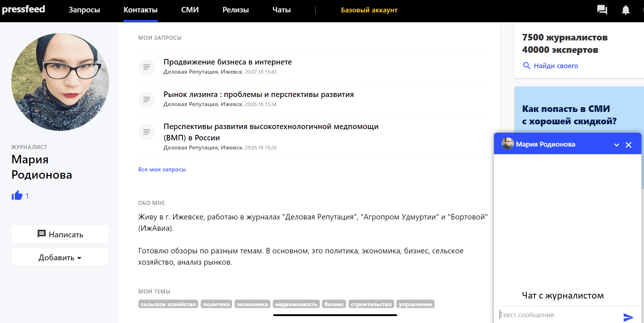The width and height of the screenshot is (644, 323).
Task: Click the large profile photo of Мария
Action: click(60, 82)
